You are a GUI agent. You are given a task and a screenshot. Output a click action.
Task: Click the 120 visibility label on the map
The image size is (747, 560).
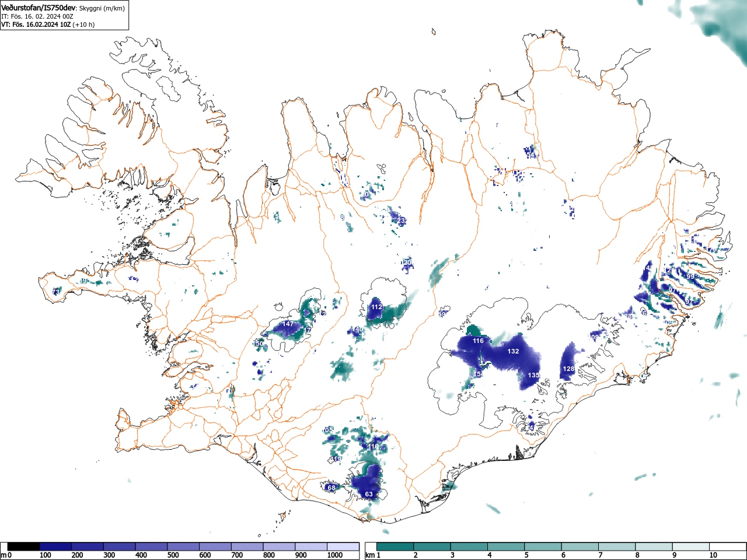click(407, 263)
